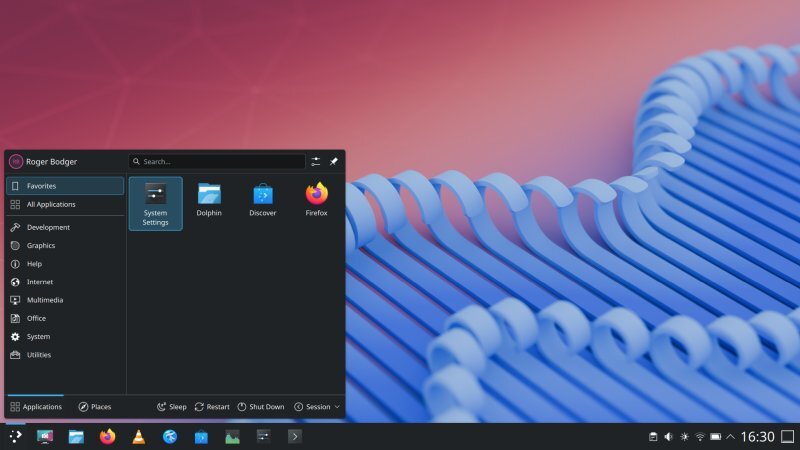Click the brightness icon in system tray
The width and height of the screenshot is (800, 450).
(x=684, y=437)
